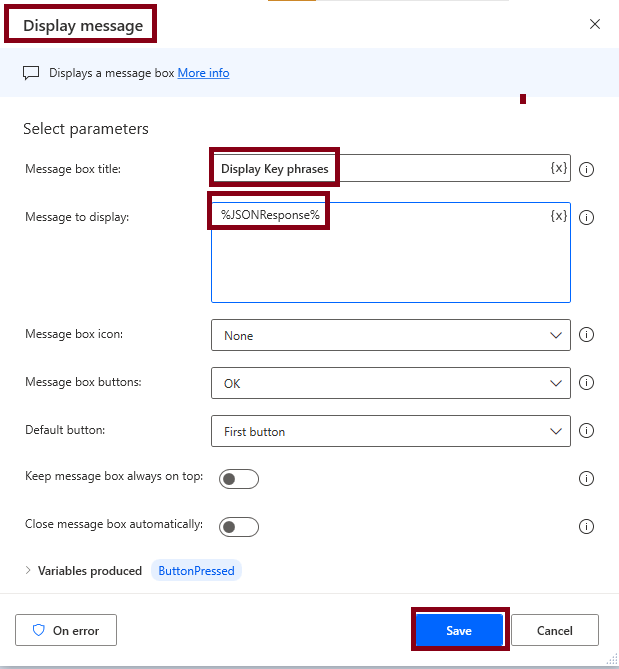Click the Cancel button

554,631
